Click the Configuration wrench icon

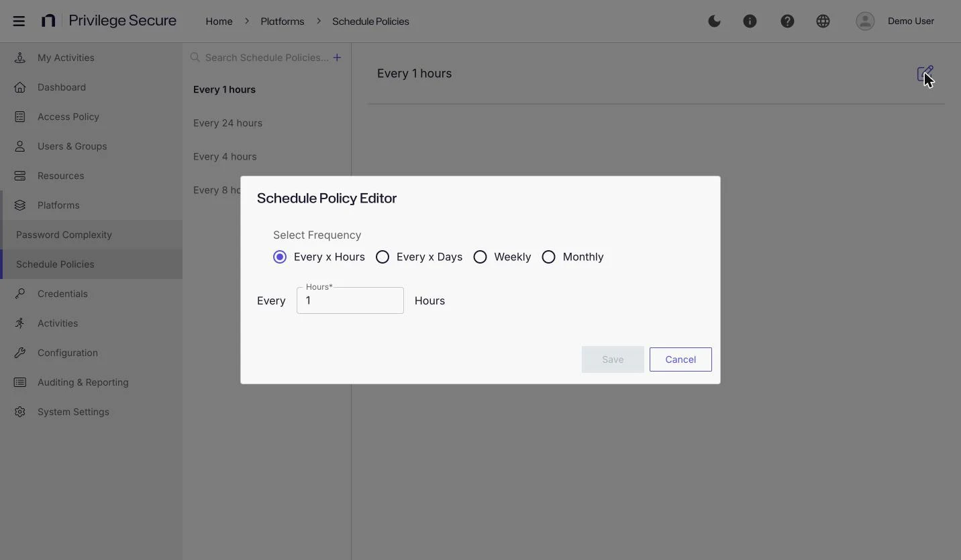coord(20,353)
